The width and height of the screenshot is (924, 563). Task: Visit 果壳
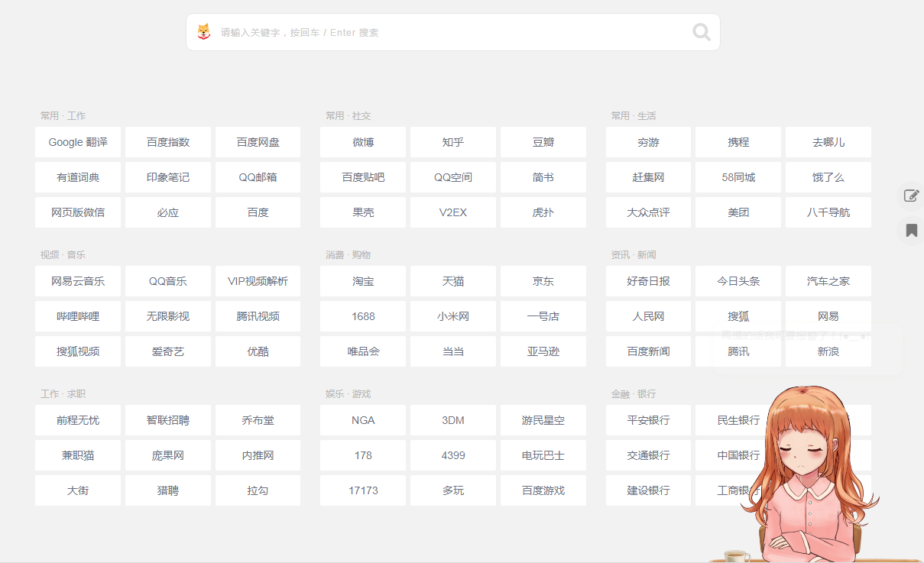click(363, 212)
